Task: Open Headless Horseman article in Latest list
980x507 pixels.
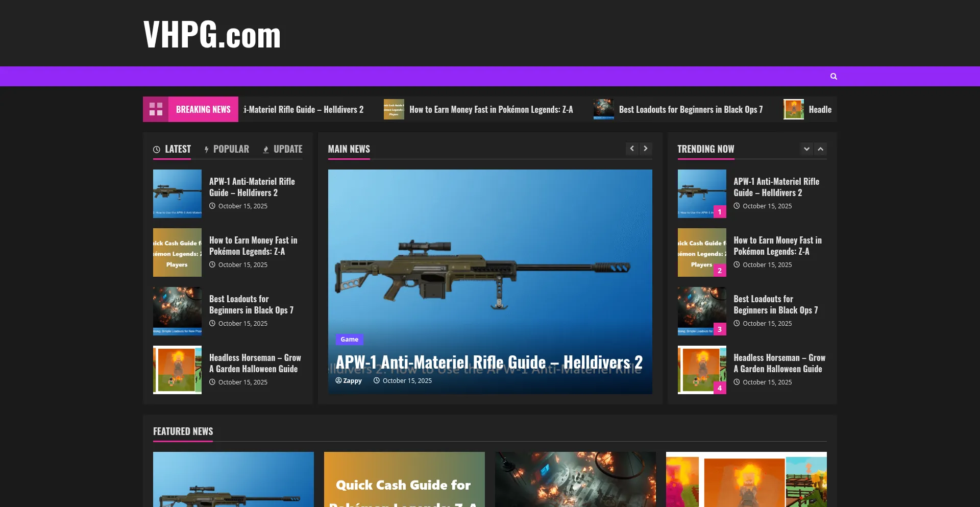Action: 254,363
